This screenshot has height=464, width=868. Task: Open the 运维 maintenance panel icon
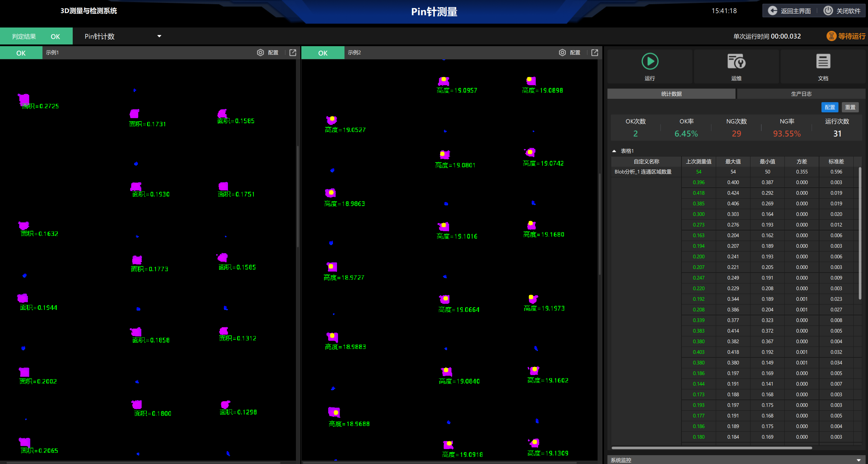pos(736,62)
